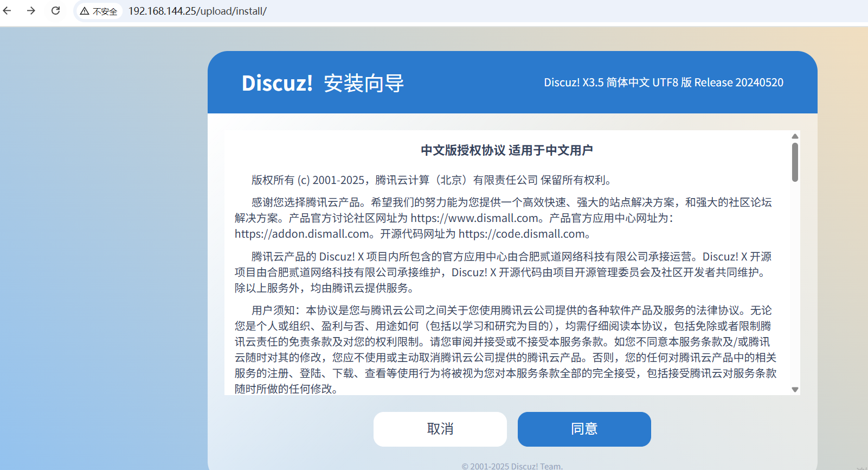Click the https://addon.dismall.com URL text

click(x=302, y=233)
